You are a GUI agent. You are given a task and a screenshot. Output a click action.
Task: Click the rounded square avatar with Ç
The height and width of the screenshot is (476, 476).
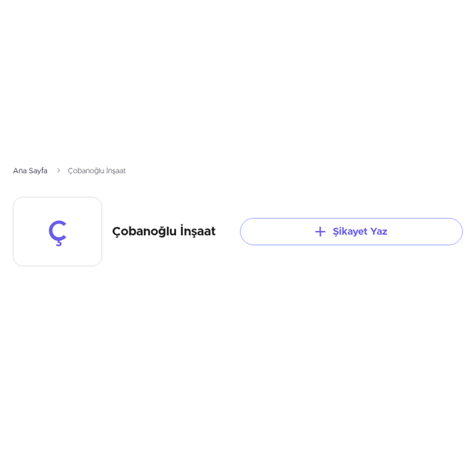[x=58, y=232]
